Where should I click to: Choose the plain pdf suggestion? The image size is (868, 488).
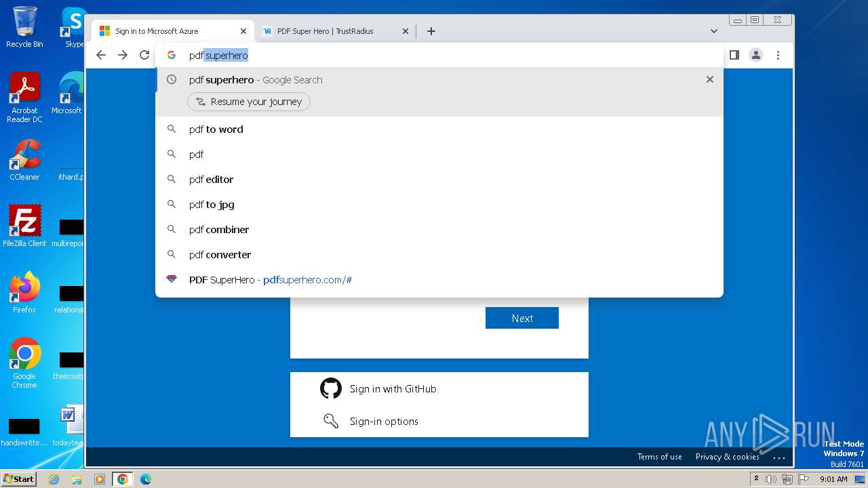pyautogui.click(x=439, y=155)
